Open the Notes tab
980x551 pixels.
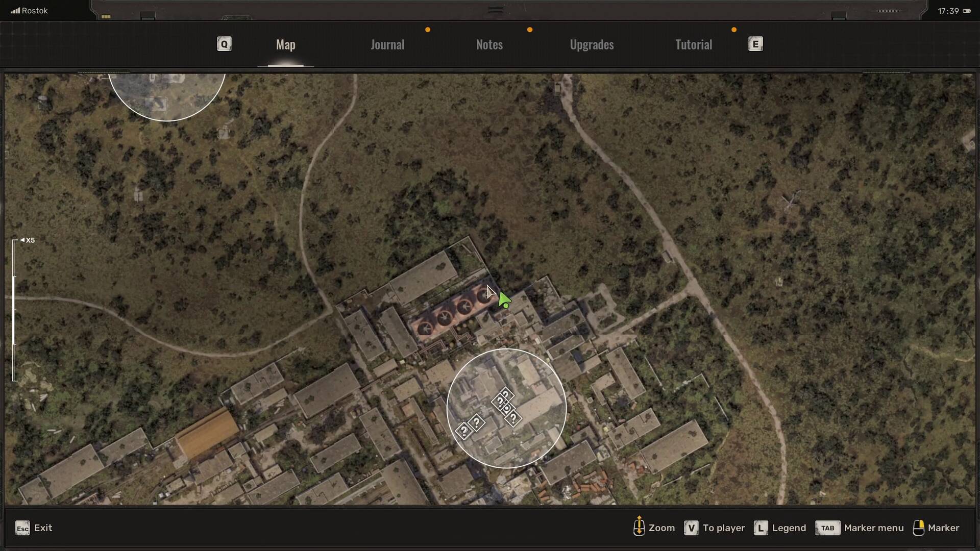pos(489,45)
